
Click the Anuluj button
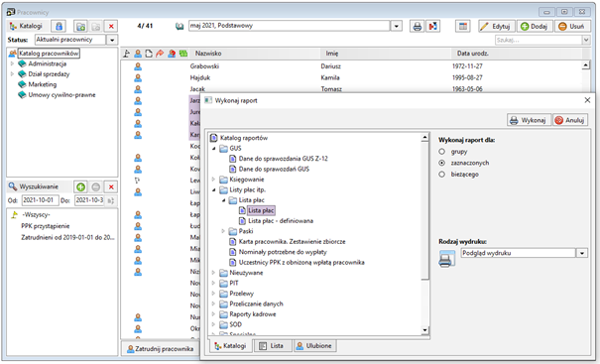click(x=570, y=120)
